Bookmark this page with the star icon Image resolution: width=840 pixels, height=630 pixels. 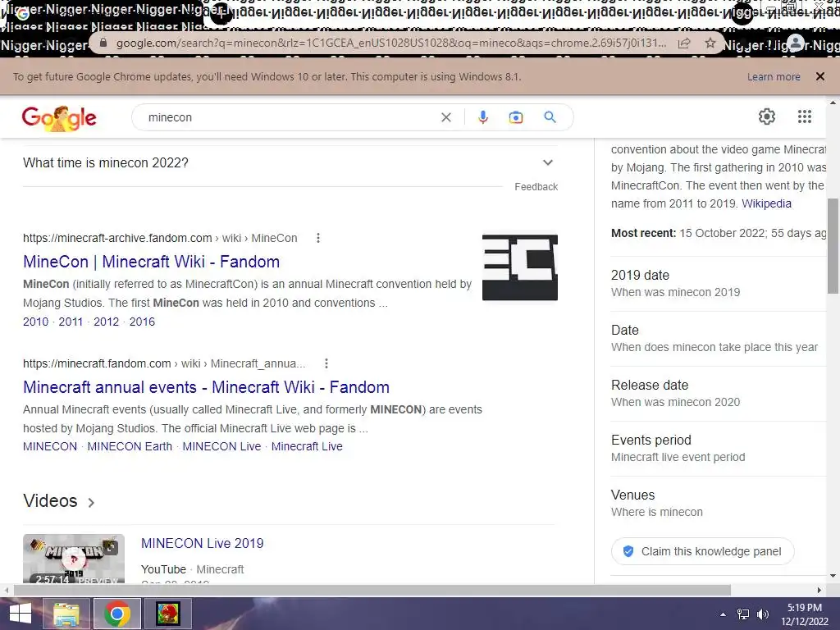pos(710,43)
